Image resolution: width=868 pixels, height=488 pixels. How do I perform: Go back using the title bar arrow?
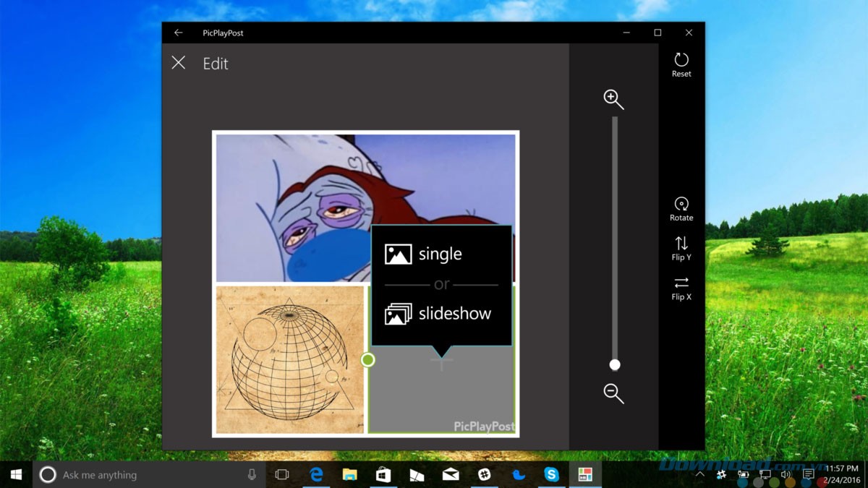pos(179,33)
